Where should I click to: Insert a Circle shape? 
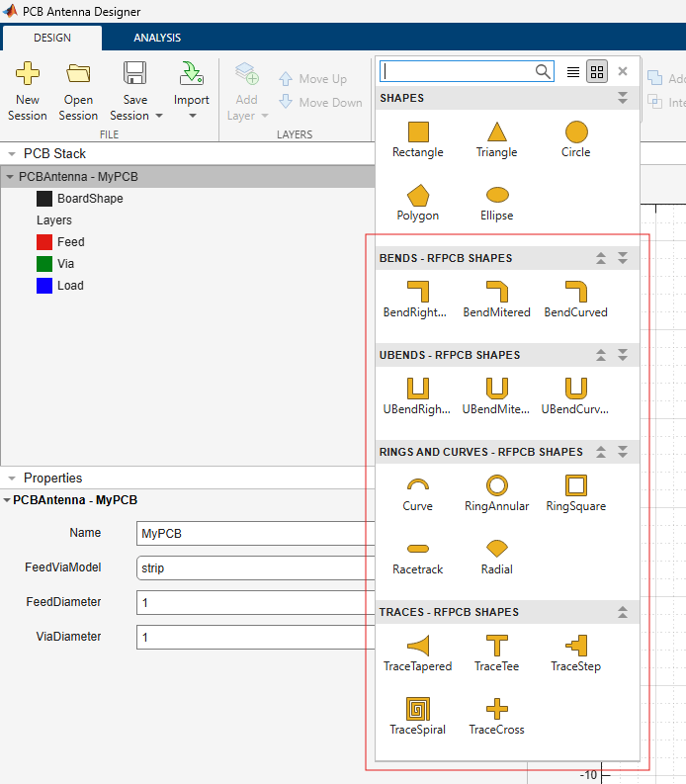tap(576, 140)
